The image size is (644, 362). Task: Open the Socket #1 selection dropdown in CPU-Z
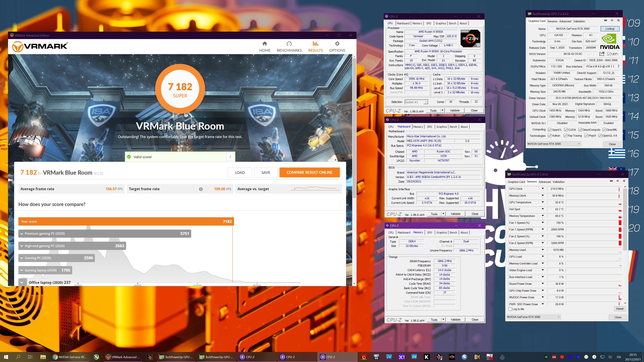coord(416,102)
